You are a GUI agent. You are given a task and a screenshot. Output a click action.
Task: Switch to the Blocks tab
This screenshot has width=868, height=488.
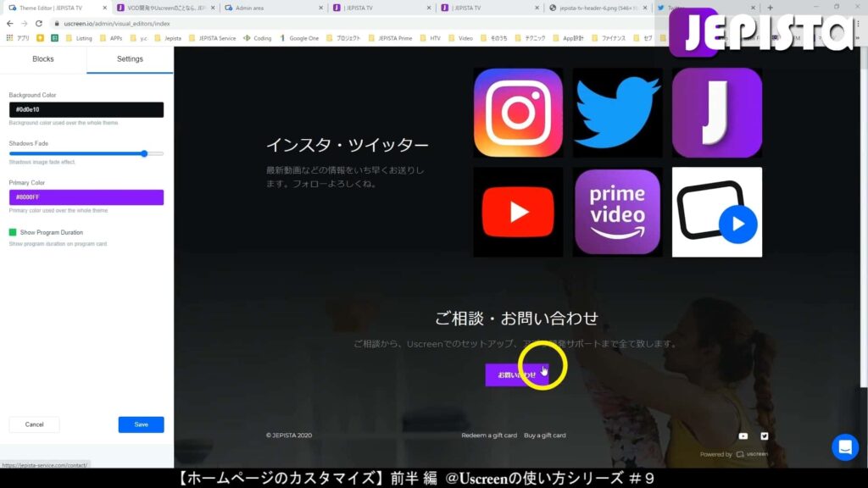43,59
